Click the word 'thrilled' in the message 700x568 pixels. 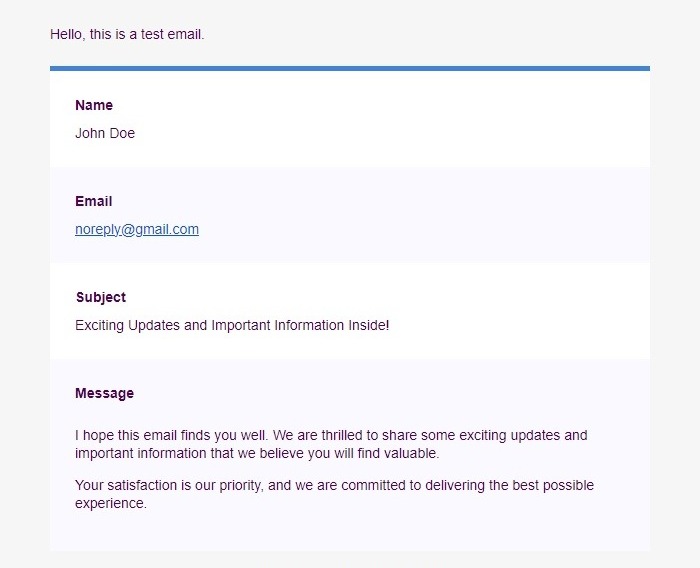(x=344, y=435)
